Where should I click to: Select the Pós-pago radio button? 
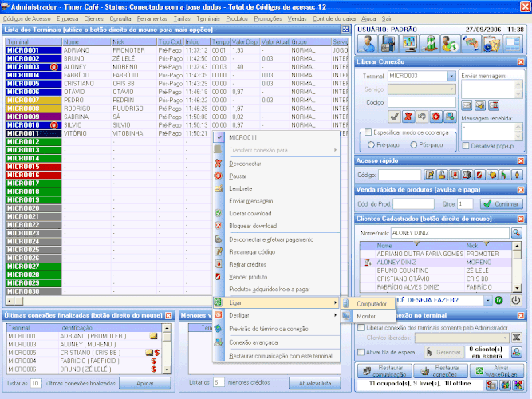pos(413,145)
